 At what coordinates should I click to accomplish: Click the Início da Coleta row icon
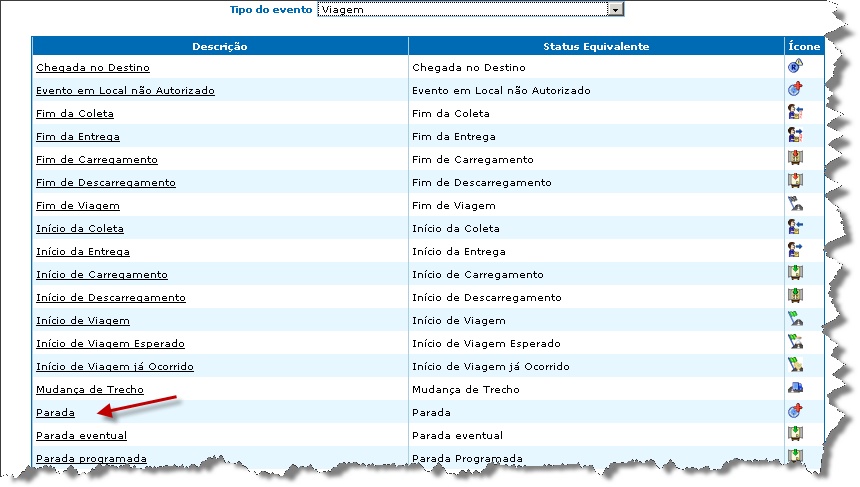pyautogui.click(x=795, y=227)
